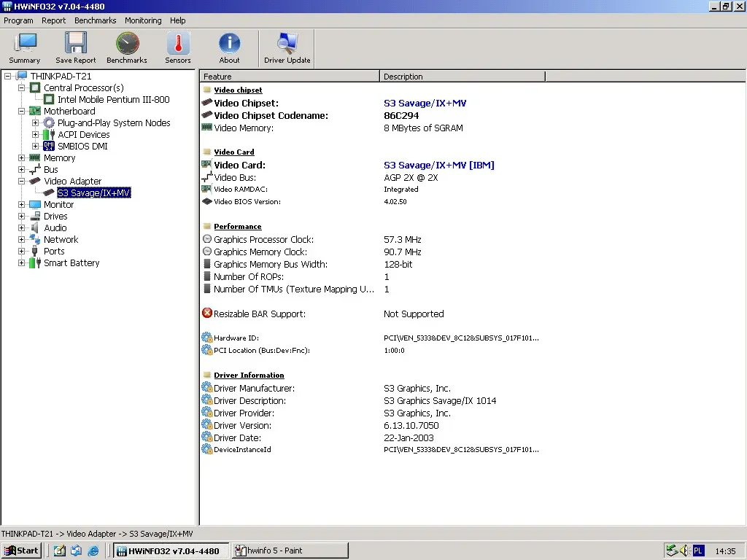Click the Hardware ID gear icon
The image size is (747, 560).
207,338
